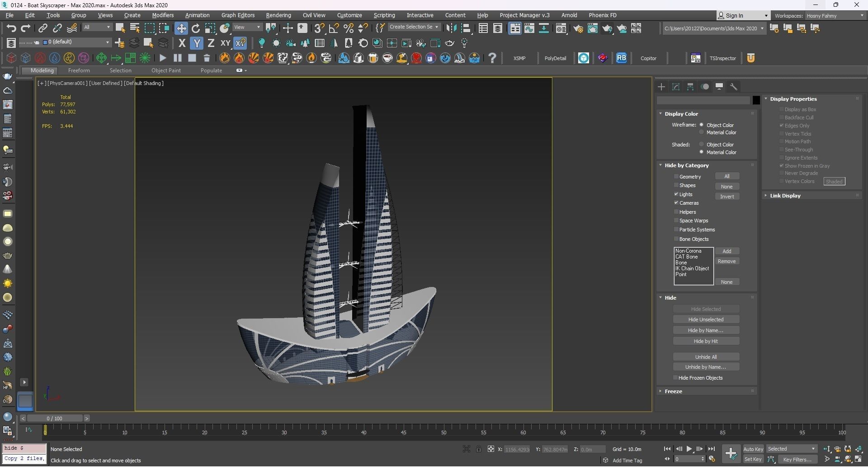Check the Particle Systems hide category
Viewport: 868px width, 470px height.
pos(676,230)
